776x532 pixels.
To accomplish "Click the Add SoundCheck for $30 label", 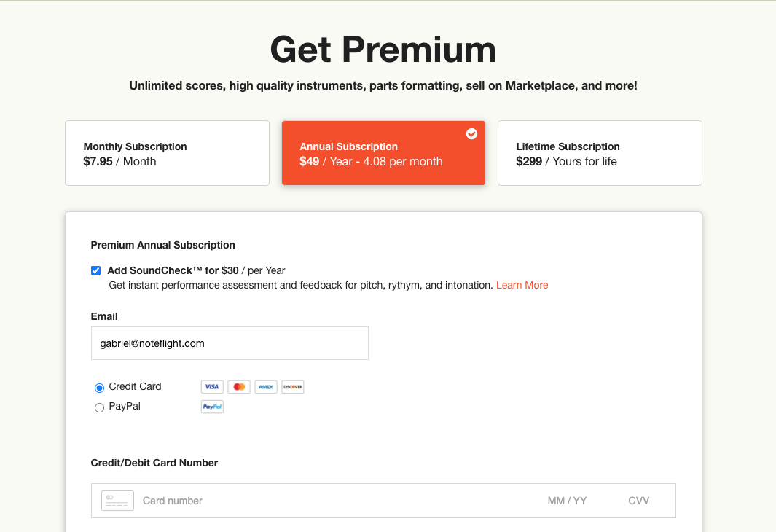I will [173, 270].
